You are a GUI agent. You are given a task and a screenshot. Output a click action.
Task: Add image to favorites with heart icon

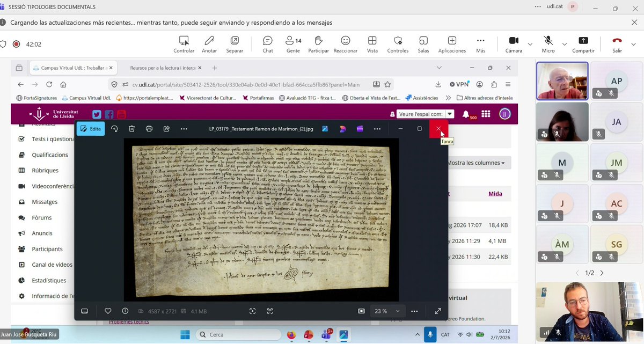click(x=108, y=311)
